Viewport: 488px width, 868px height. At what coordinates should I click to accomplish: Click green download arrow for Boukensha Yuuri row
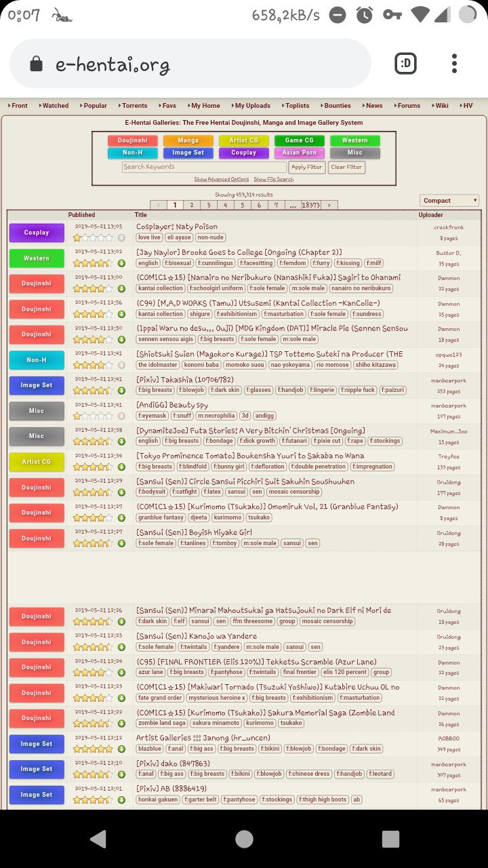pyautogui.click(x=121, y=467)
